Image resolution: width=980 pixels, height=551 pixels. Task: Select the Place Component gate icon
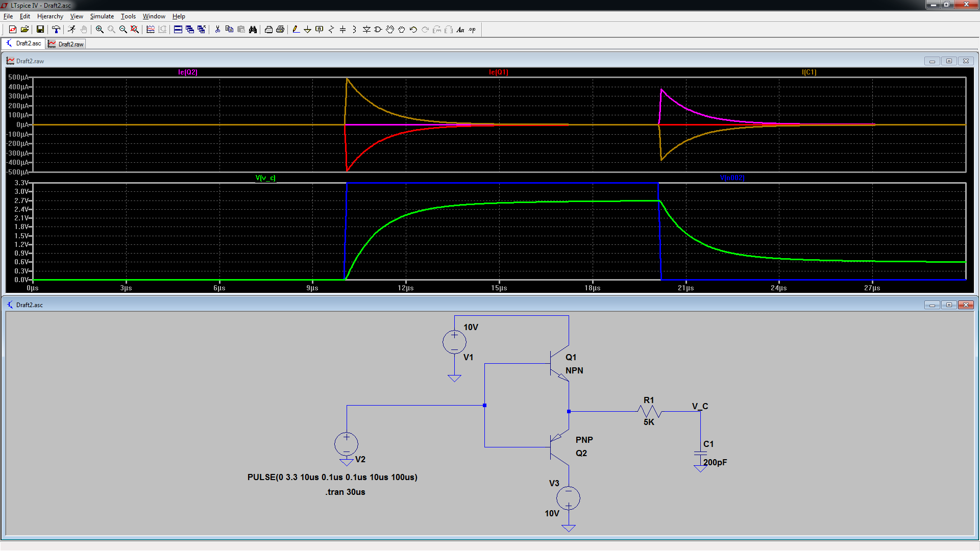378,30
